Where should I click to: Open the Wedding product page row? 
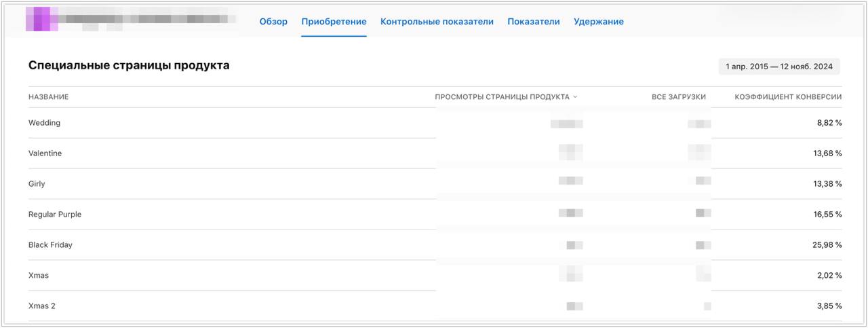pyautogui.click(x=44, y=123)
